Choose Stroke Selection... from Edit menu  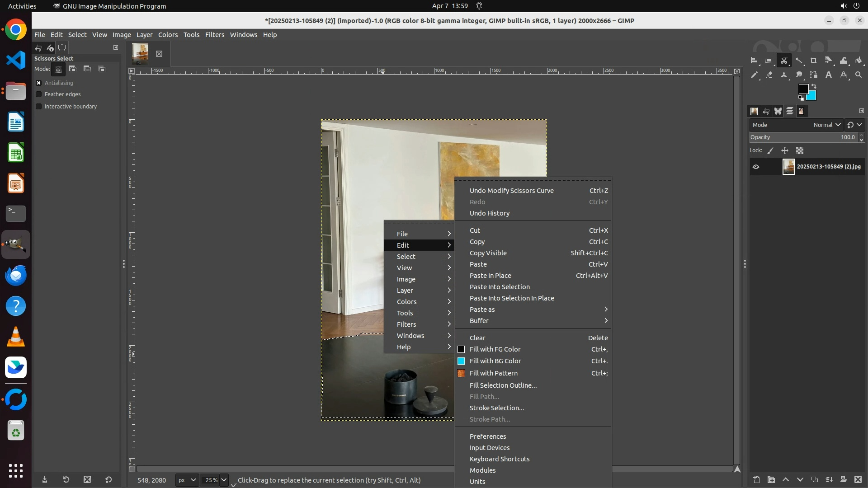[x=496, y=408]
